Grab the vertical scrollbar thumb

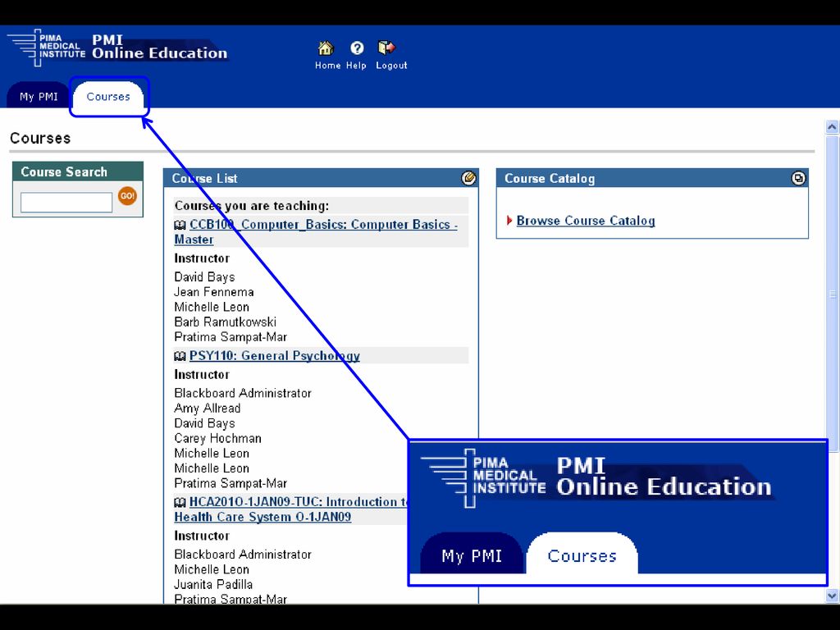[832, 294]
